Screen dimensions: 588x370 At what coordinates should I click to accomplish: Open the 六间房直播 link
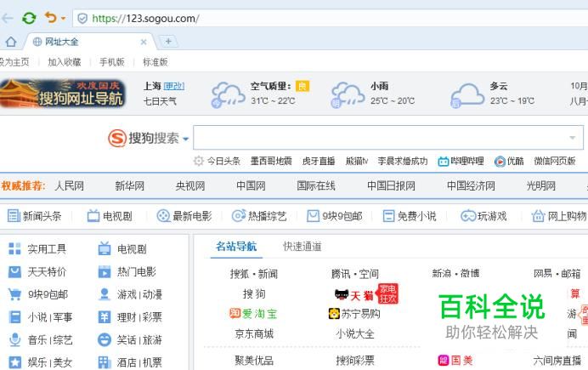[x=557, y=361]
